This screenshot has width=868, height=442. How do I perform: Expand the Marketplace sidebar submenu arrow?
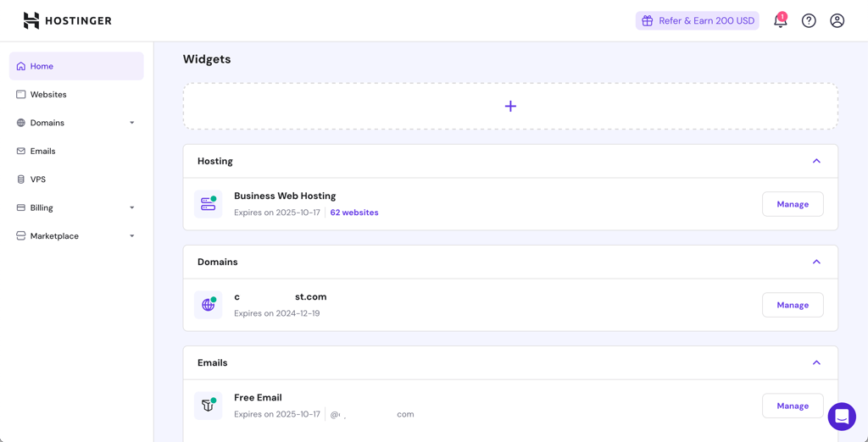tap(131, 235)
